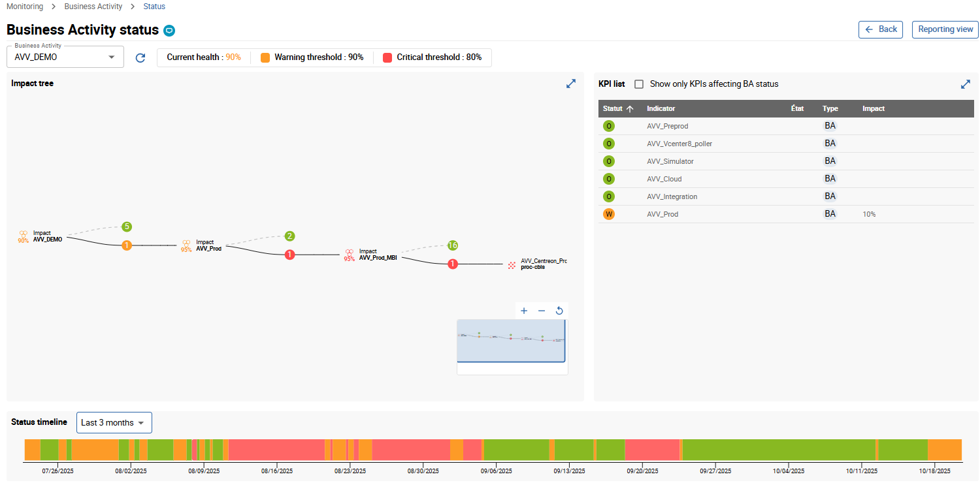
Task: Enable Show only KPIs affecting BA status
Action: pyautogui.click(x=639, y=84)
